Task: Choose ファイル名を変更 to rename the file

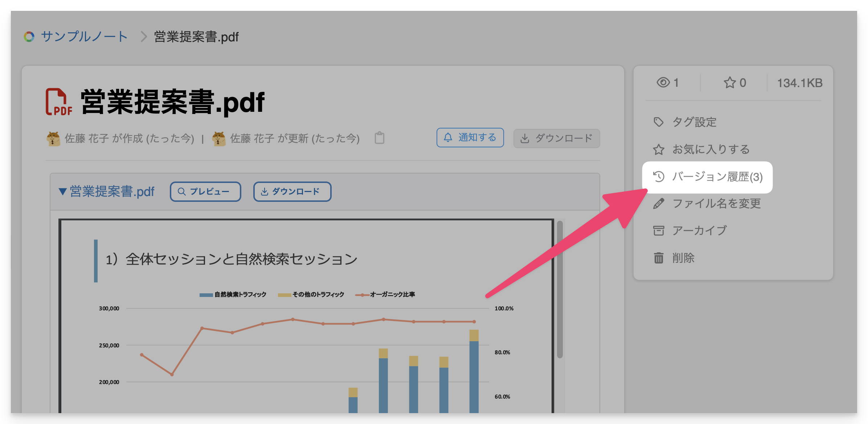Action: [707, 203]
